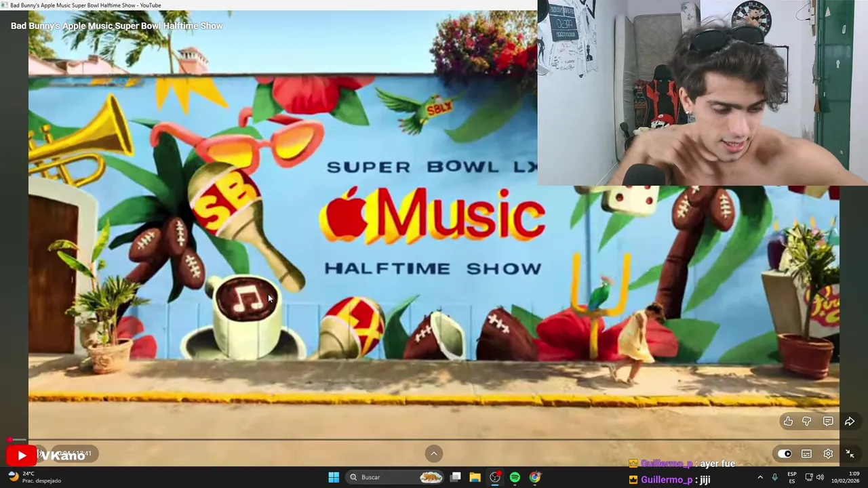Exit full screen mode
868x488 pixels.
[x=850, y=453]
